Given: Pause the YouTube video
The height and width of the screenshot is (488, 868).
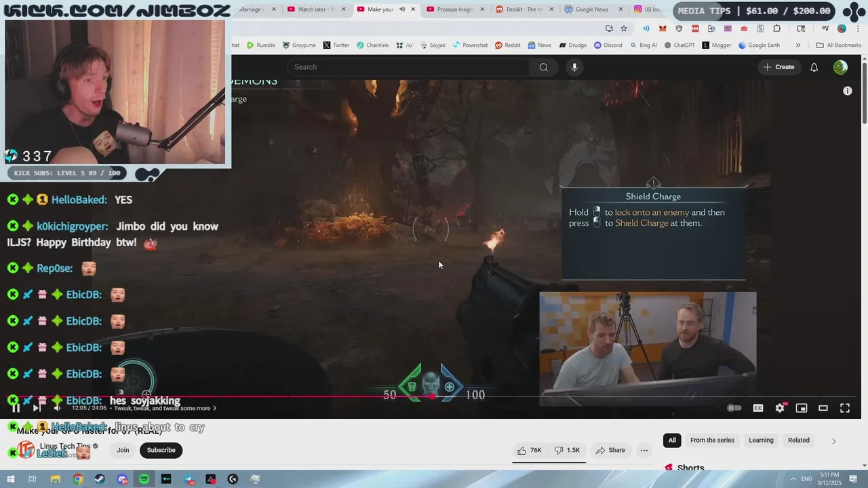Looking at the screenshot, I should pos(16,407).
